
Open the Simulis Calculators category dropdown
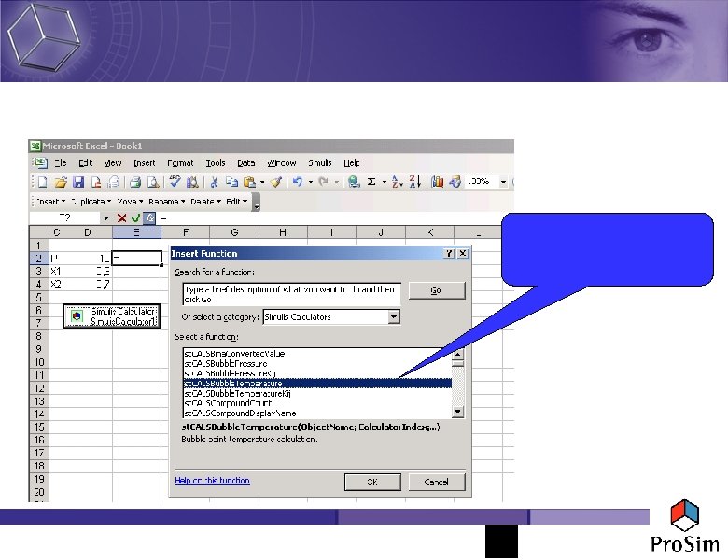click(394, 317)
